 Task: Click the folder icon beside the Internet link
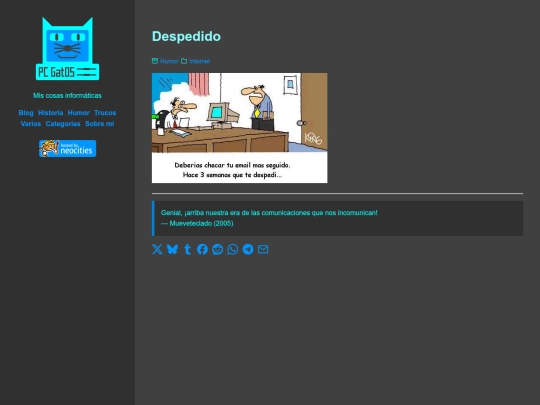point(184,61)
